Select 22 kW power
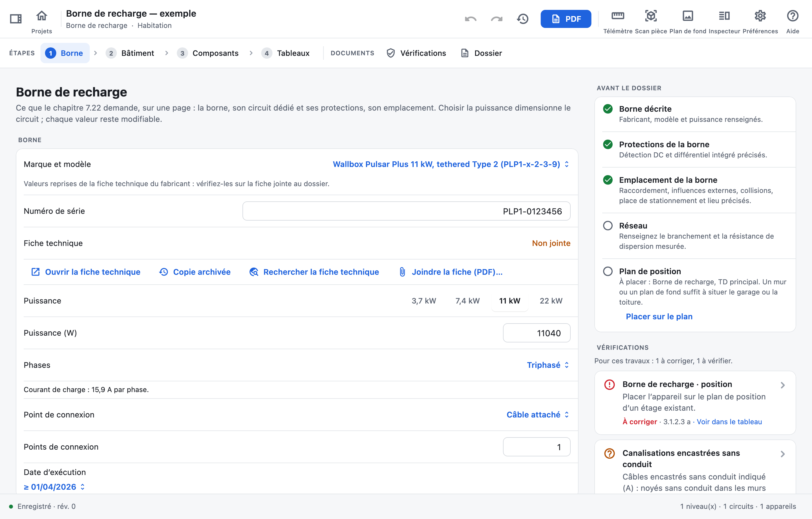 click(x=551, y=301)
